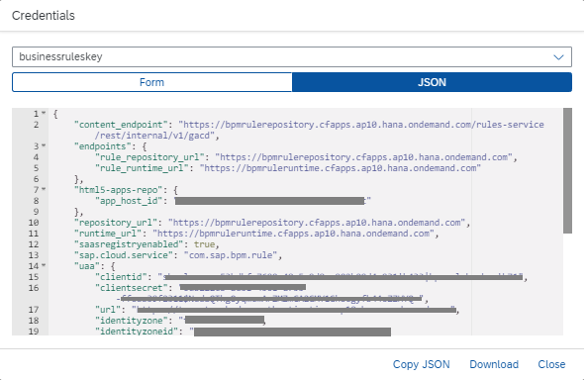Click the rule_runtime_url https value on line 5

(x=341, y=168)
